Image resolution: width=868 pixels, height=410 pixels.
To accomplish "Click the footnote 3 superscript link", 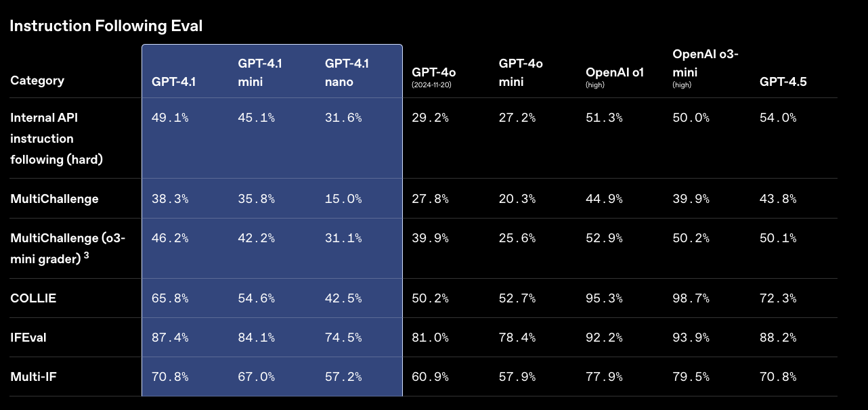I will click(87, 255).
